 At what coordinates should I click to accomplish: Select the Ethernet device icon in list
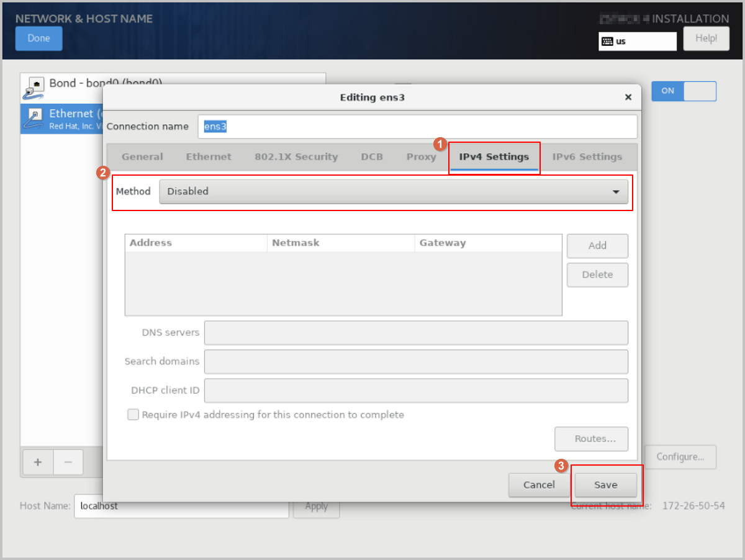pyautogui.click(x=36, y=117)
